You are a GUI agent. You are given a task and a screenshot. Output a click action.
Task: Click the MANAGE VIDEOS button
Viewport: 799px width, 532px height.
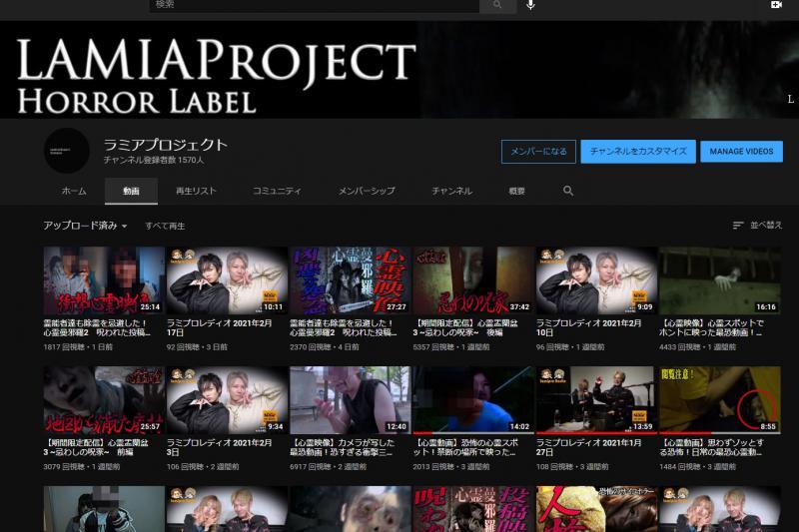741,152
